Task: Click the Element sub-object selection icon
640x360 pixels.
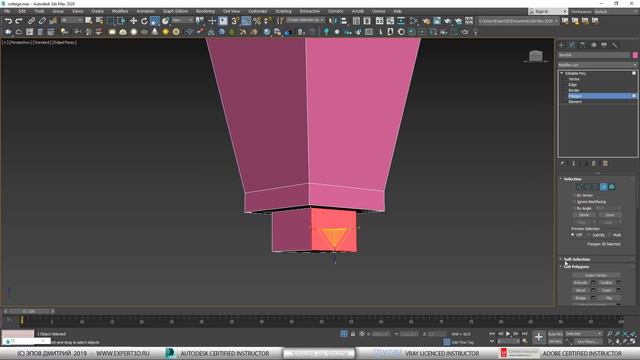Action: point(611,187)
